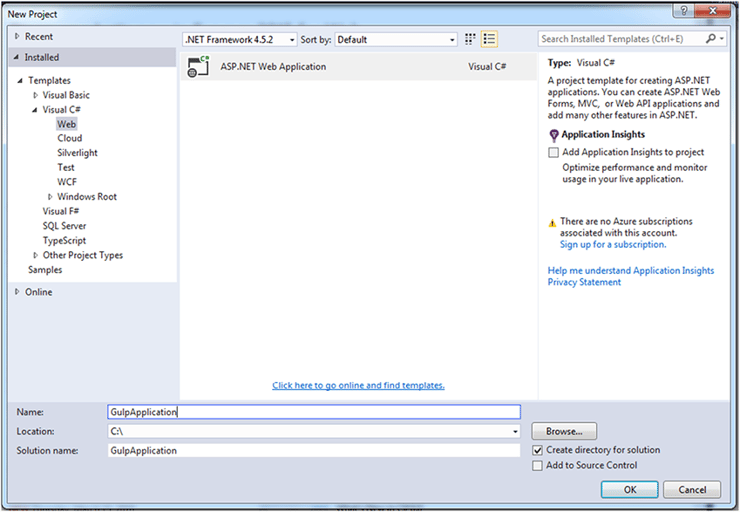Viewport: 740px width, 512px height.
Task: Open the Privacy Statement link
Action: pyautogui.click(x=584, y=282)
